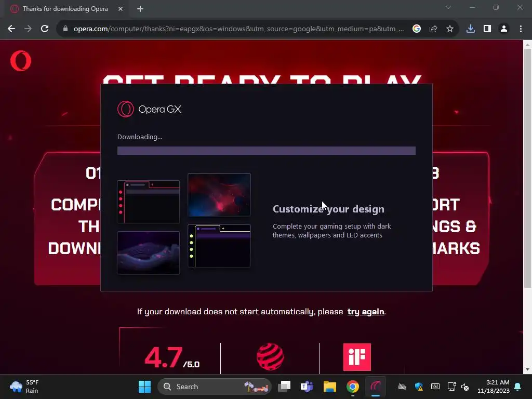Open the Windows Security tray icon
Viewport: 532px width, 399px height.
click(x=419, y=387)
